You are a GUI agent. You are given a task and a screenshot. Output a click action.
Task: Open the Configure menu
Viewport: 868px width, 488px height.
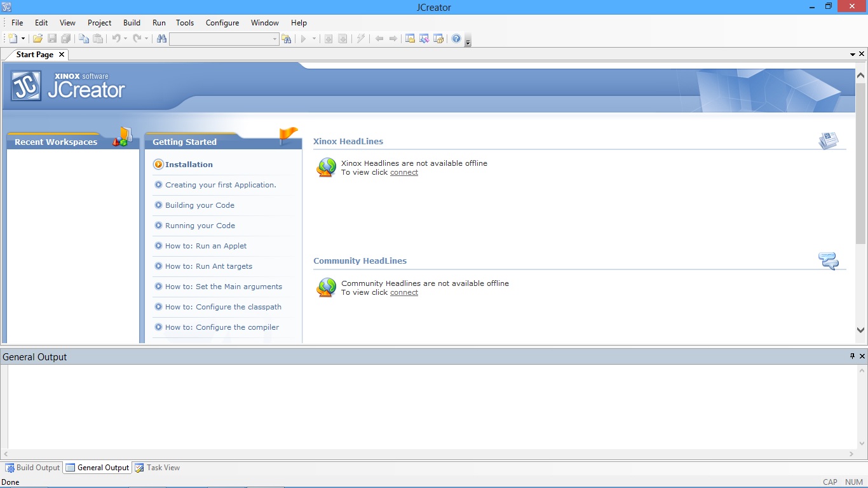coord(222,22)
